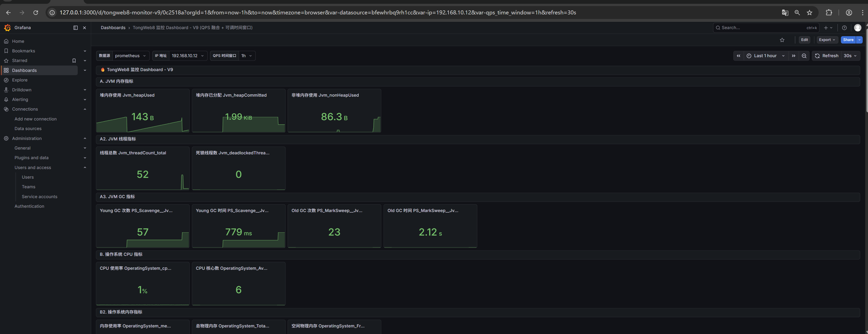Open Explore in the side menu

(19, 80)
